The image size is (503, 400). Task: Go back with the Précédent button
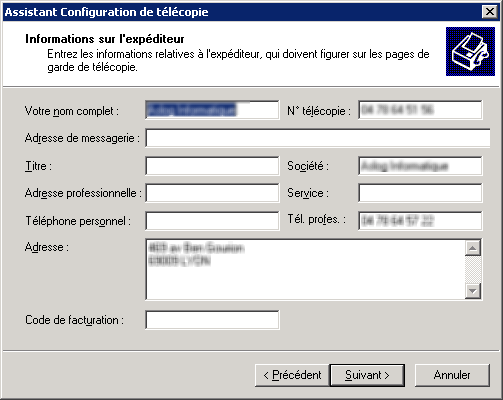coord(292,375)
